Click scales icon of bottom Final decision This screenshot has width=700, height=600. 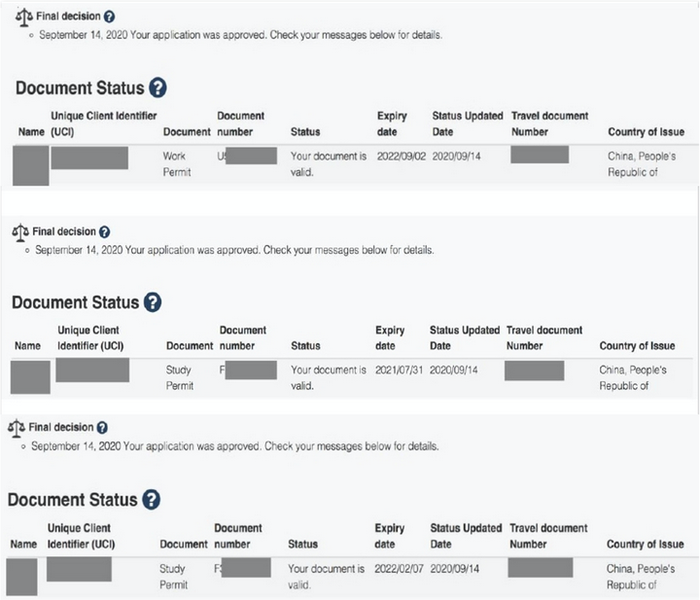[17, 428]
